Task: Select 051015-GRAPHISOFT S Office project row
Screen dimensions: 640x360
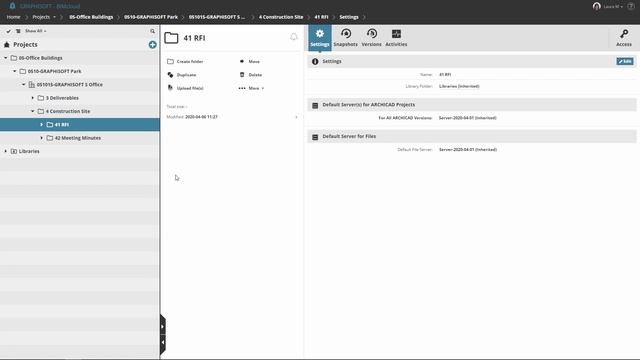Action: (x=80, y=84)
